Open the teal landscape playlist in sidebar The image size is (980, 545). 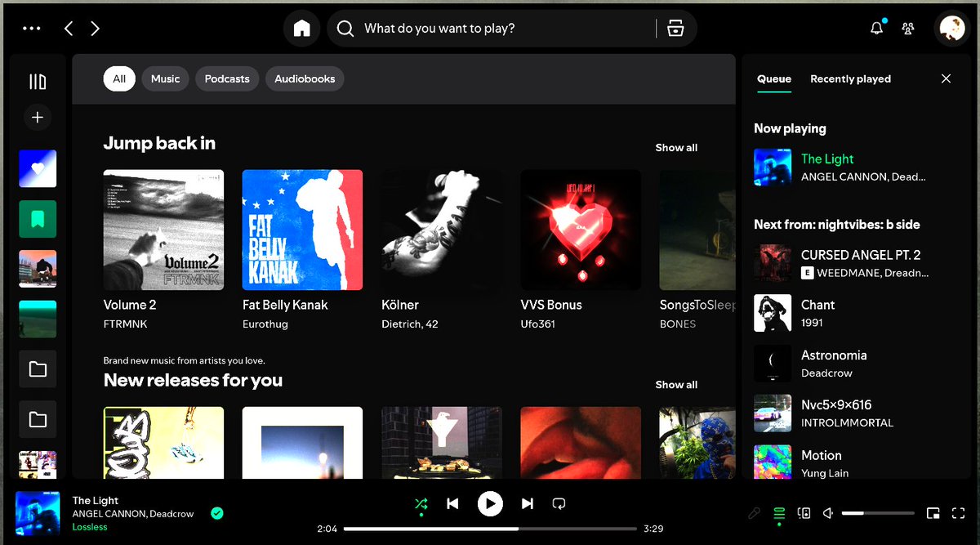[38, 319]
